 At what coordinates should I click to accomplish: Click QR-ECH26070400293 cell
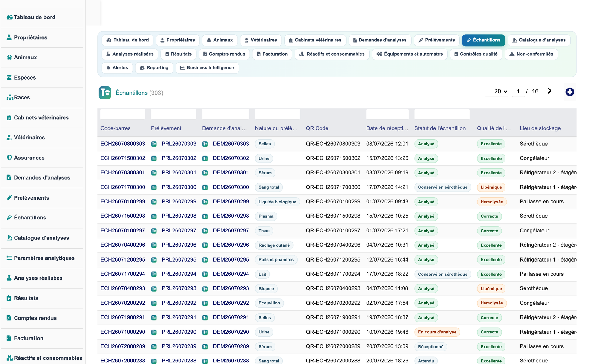point(333,288)
